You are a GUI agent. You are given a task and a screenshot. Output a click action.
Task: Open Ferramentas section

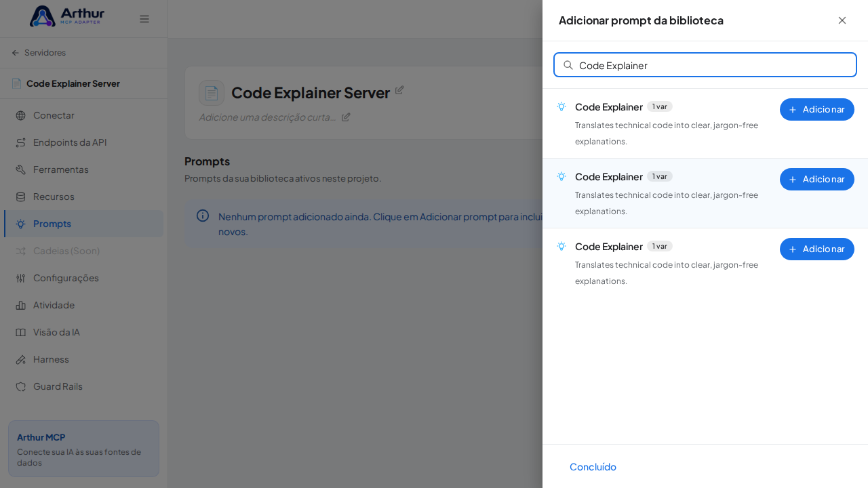[83, 169]
